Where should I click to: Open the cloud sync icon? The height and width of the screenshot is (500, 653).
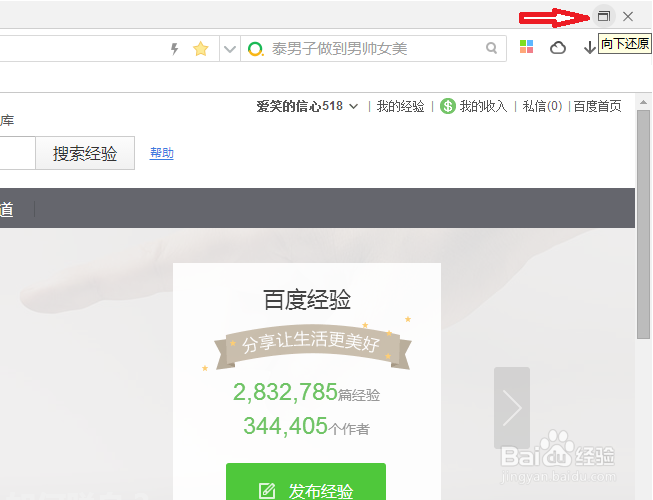[x=558, y=48]
